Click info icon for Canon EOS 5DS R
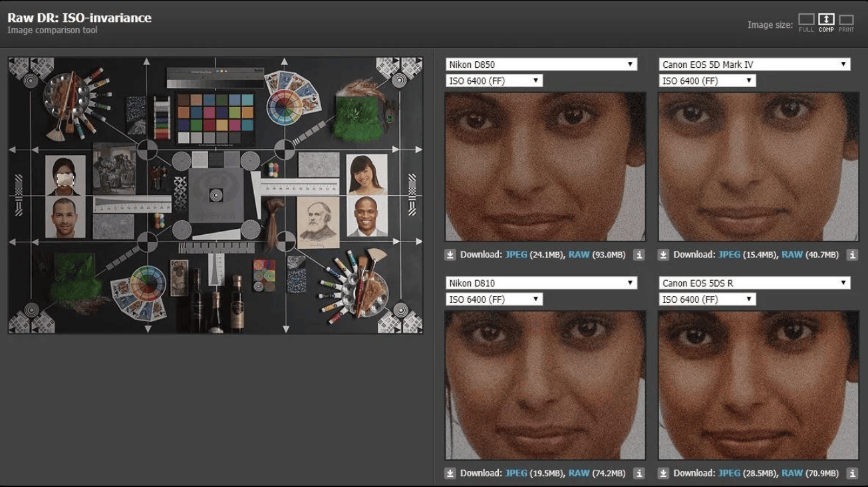 853,474
